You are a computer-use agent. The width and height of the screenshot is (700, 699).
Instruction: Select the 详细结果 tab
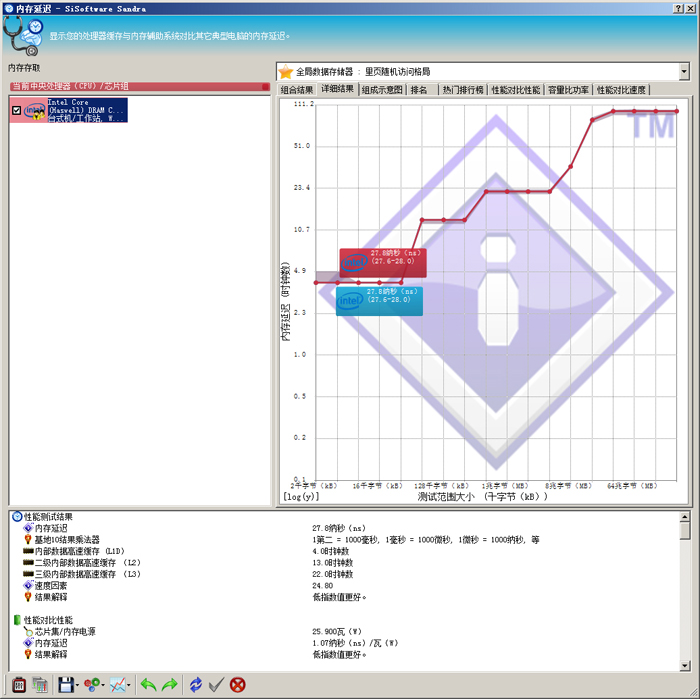pos(338,89)
